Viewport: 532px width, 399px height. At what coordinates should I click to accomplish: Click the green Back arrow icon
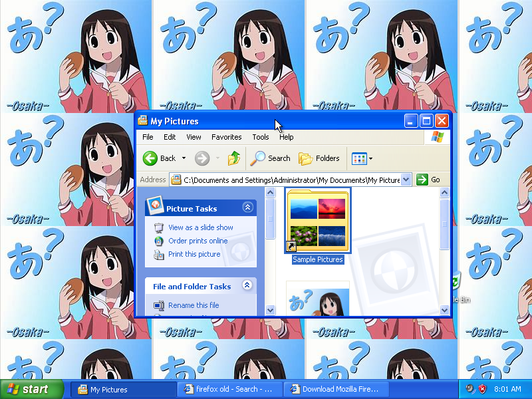[150, 158]
